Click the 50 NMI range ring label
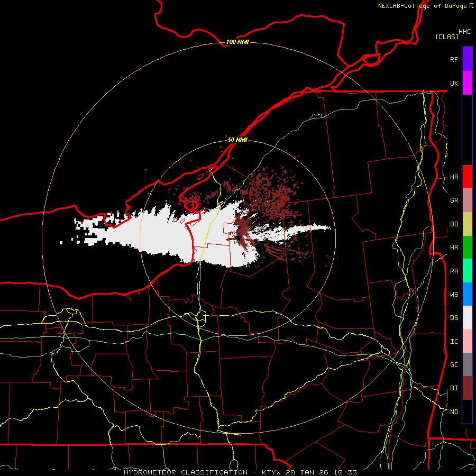The image size is (476, 476). 237,140
